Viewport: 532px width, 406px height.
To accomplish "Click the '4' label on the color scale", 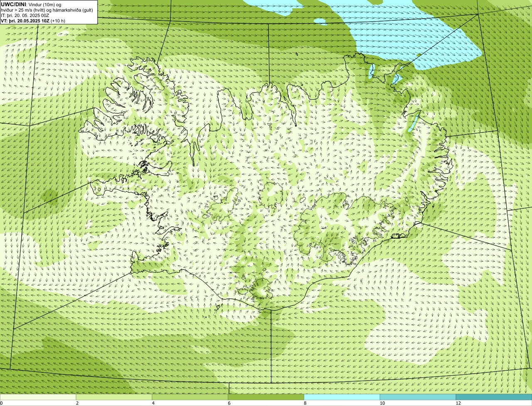I will [153, 403].
